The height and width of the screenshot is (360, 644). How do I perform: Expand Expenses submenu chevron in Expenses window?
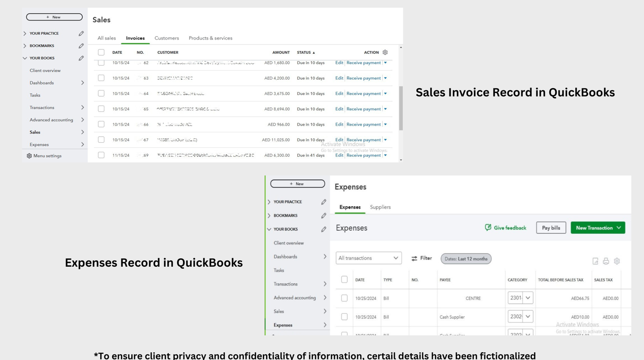coord(325,325)
